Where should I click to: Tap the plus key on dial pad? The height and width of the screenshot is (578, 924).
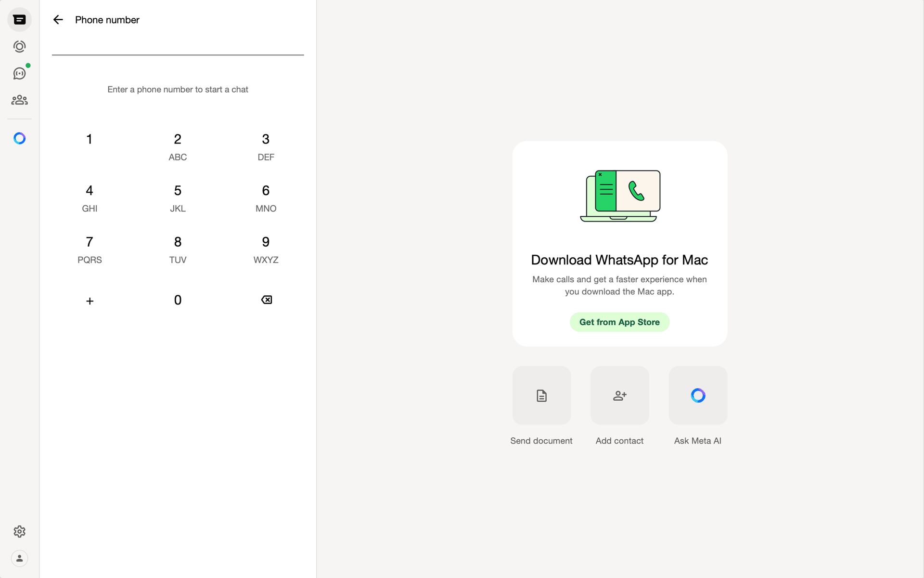pyautogui.click(x=90, y=301)
